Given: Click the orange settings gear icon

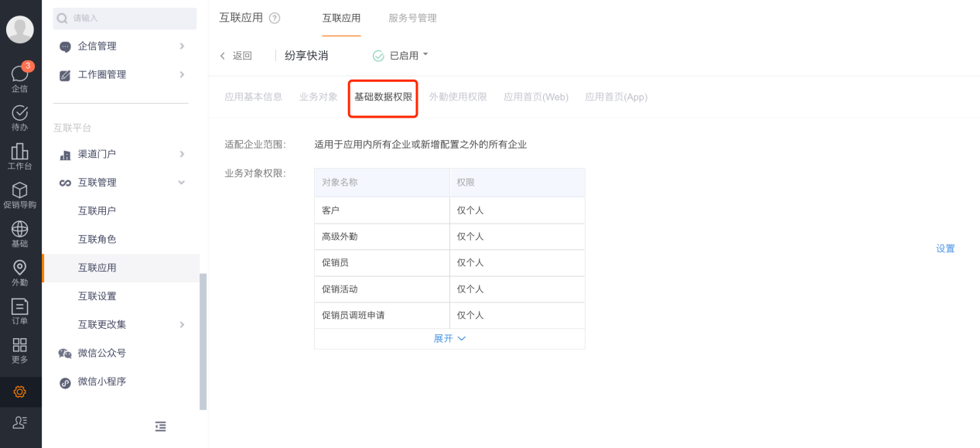Looking at the screenshot, I should [20, 392].
